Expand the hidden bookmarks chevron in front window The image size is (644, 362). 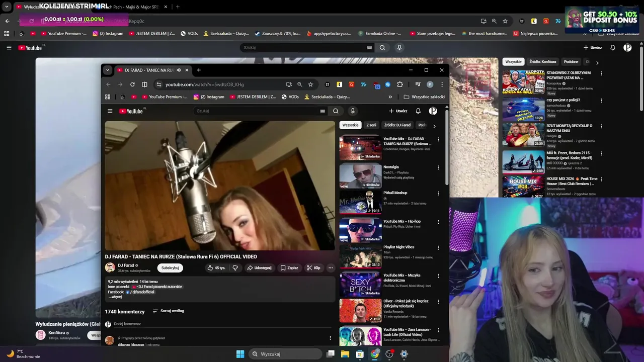coord(390,97)
